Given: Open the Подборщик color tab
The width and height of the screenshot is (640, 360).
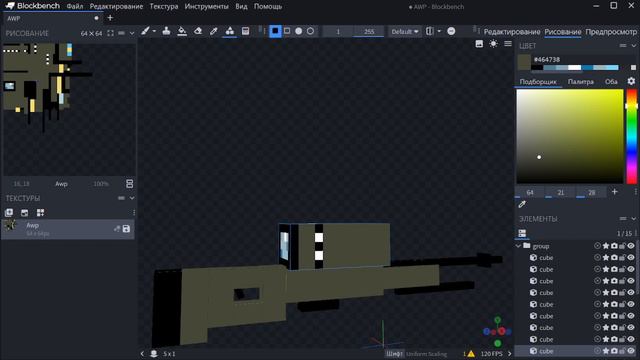Looking at the screenshot, I should (538, 82).
